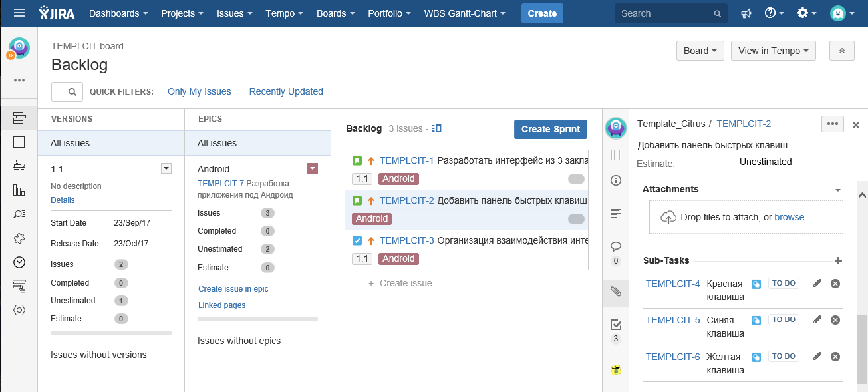Image resolution: width=868 pixels, height=392 pixels.
Task: Collapse header with double chevron button
Action: (x=841, y=51)
